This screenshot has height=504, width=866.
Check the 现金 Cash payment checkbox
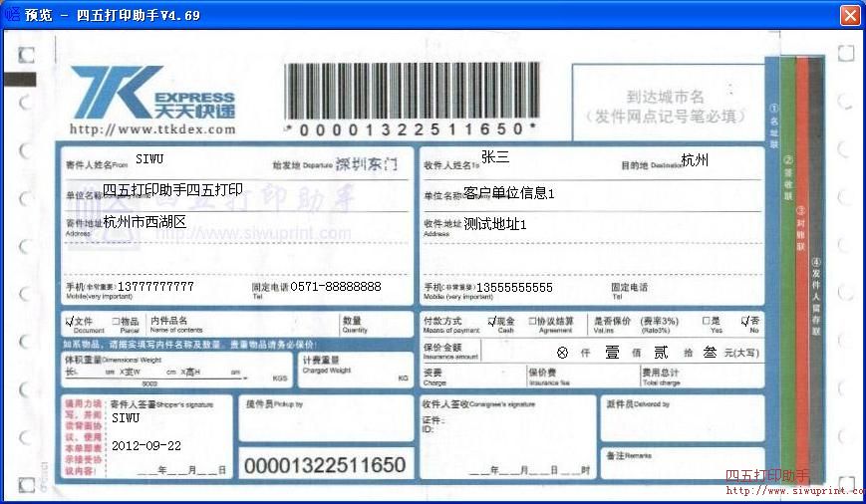(x=491, y=322)
